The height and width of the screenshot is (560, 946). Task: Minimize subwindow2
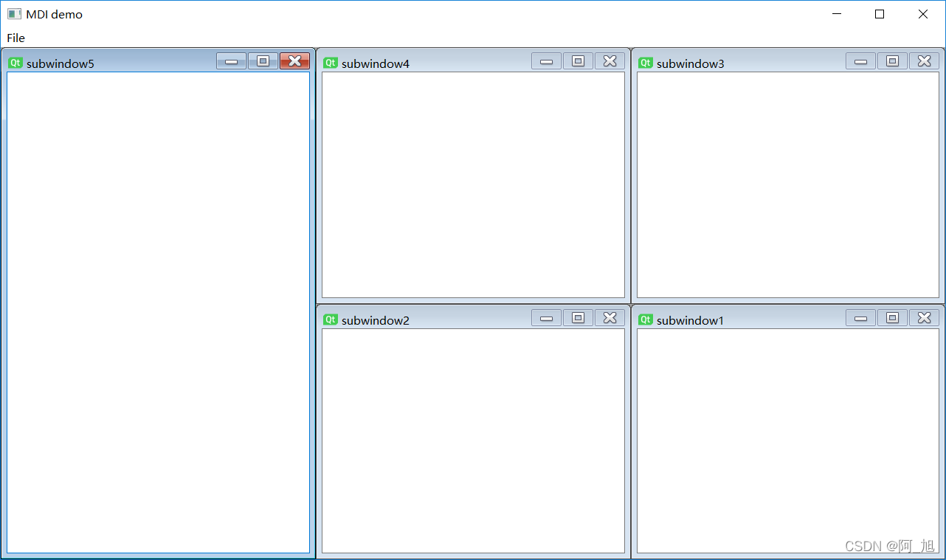tap(546, 318)
